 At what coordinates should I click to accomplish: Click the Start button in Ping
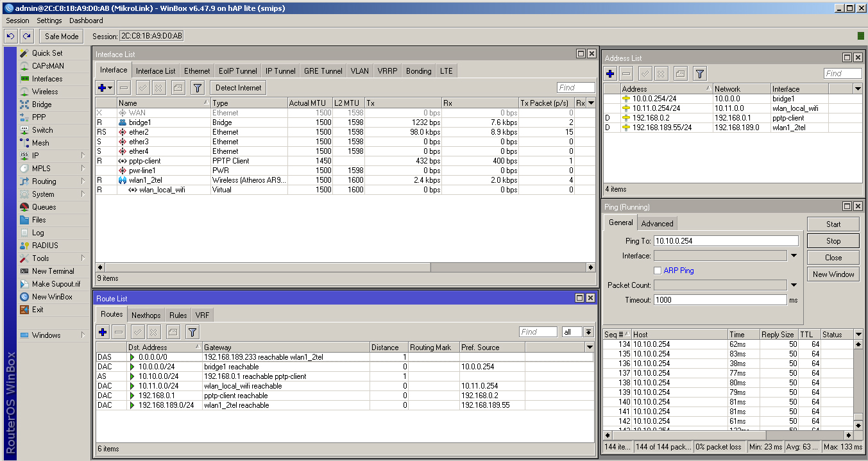(833, 224)
